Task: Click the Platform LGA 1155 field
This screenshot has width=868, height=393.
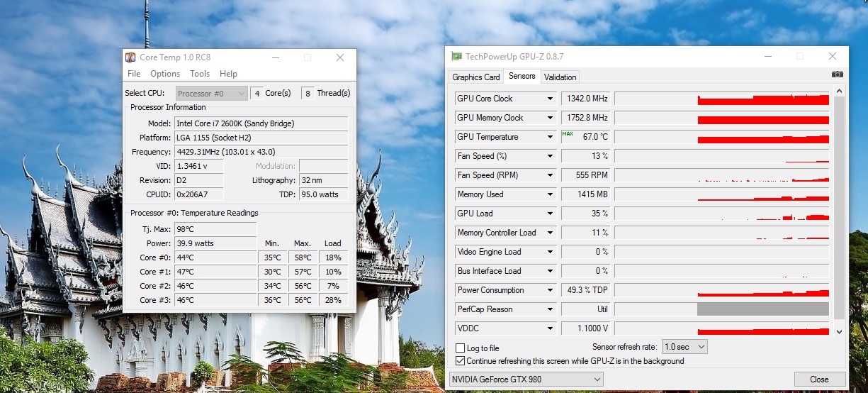Action: [x=261, y=138]
